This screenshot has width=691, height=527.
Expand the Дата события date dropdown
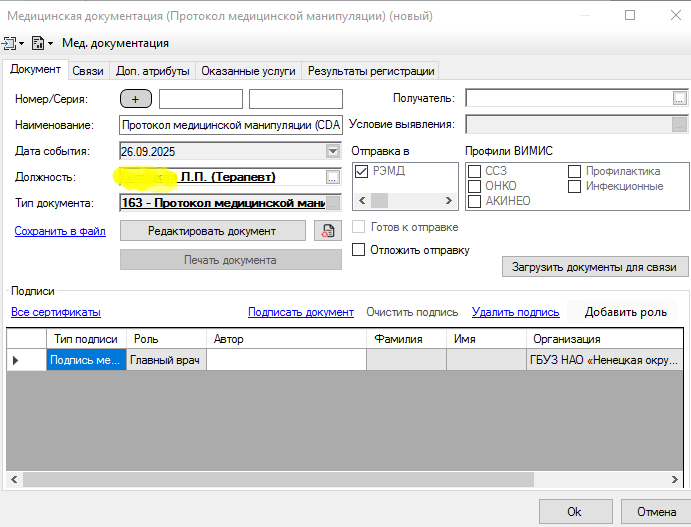click(333, 151)
